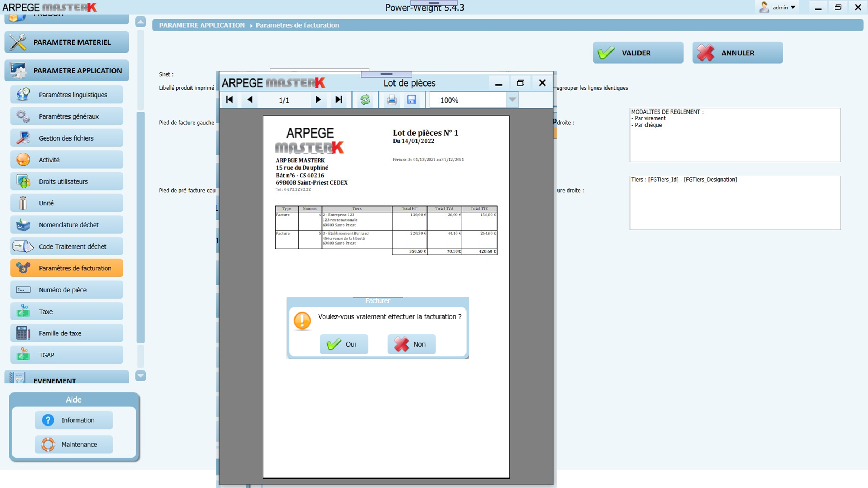The height and width of the screenshot is (488, 868).
Task: Confirm invoicing with Oui
Action: pyautogui.click(x=343, y=344)
